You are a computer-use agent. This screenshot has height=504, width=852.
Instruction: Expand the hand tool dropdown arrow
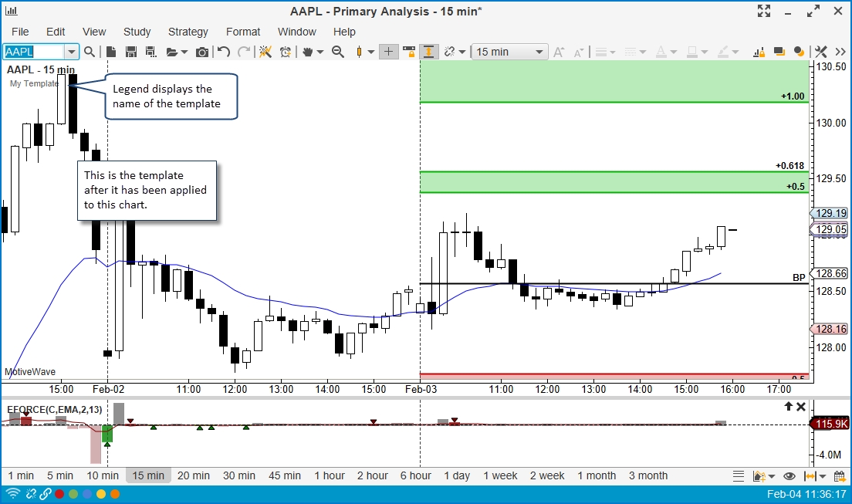320,52
